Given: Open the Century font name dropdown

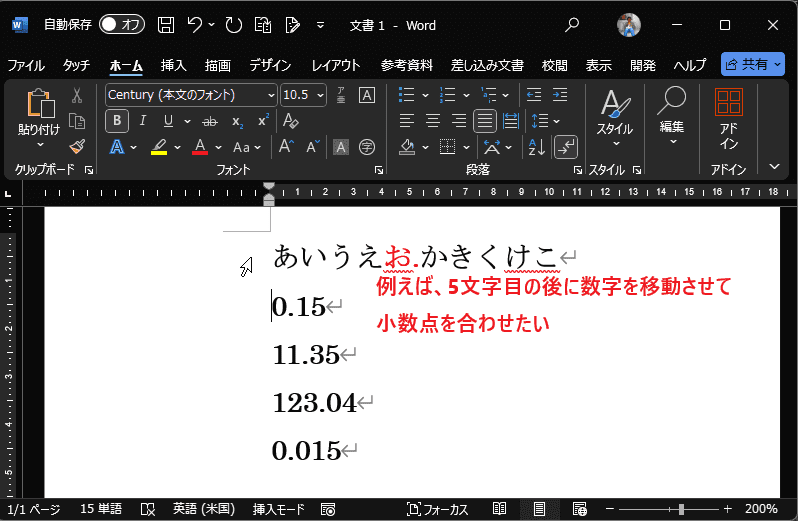Looking at the screenshot, I should click(271, 95).
